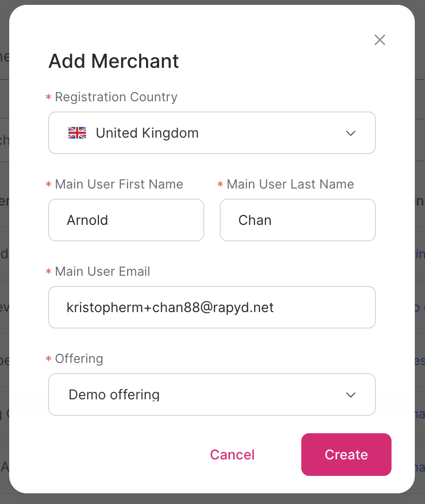The image size is (425, 504).
Task: Click the asterisk beside Main User First Name
Action: coord(48,185)
